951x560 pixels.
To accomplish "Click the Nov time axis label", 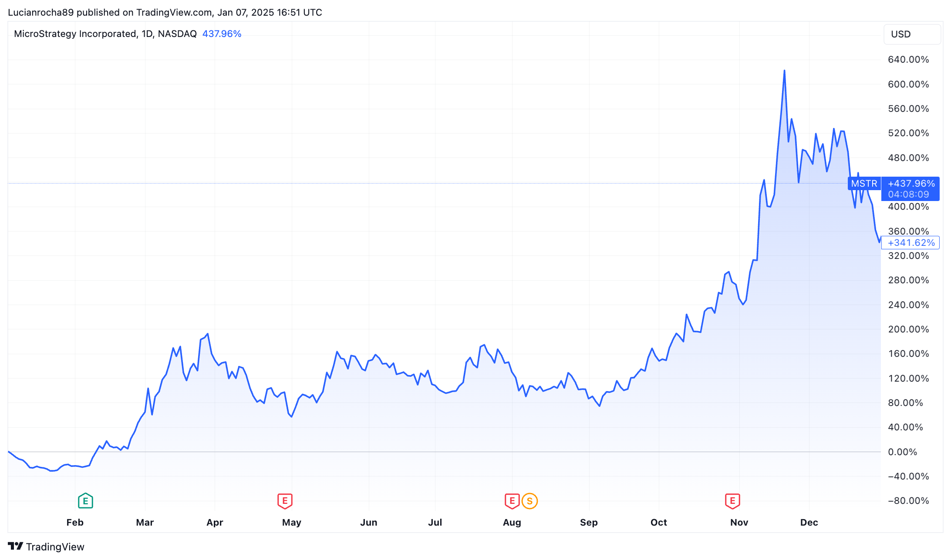I will coord(739,523).
